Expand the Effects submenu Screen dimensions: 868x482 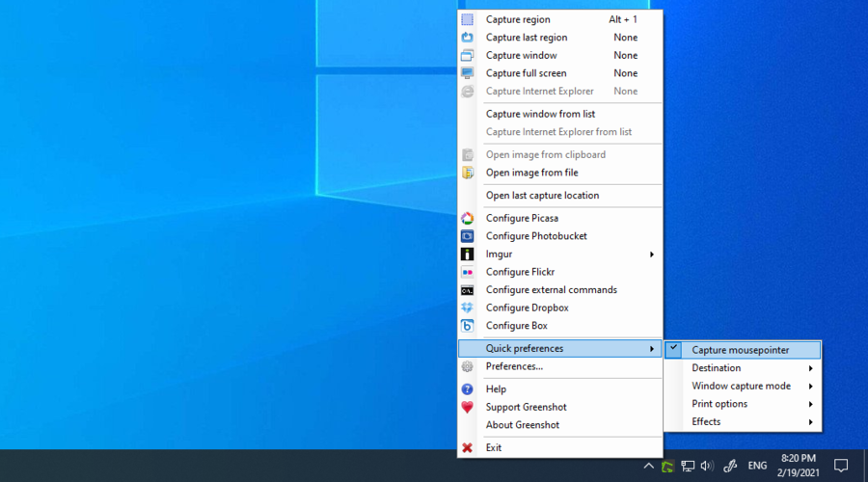click(x=743, y=421)
